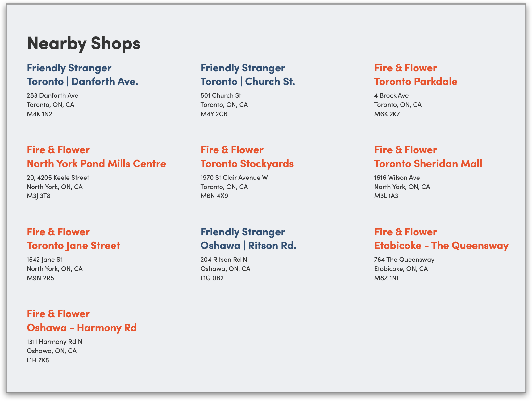This screenshot has width=532, height=401.
Task: Click the 283 Danforth Ave address line
Action: click(x=52, y=95)
